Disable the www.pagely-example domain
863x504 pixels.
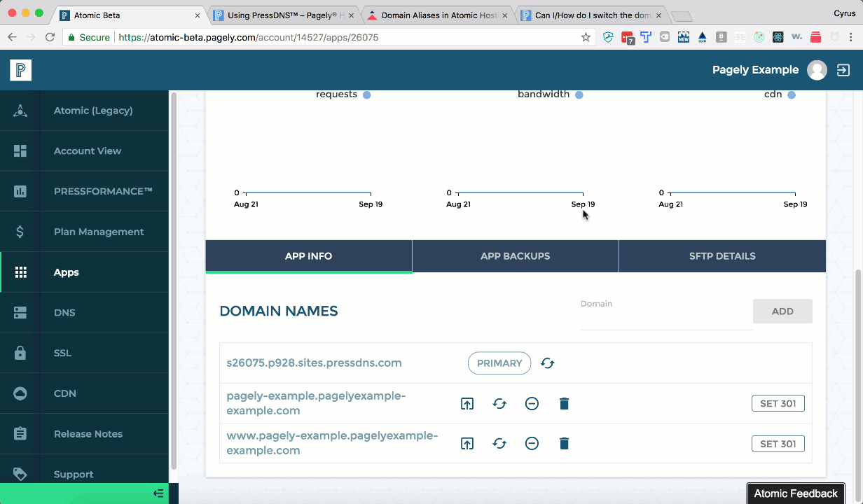[x=532, y=443]
